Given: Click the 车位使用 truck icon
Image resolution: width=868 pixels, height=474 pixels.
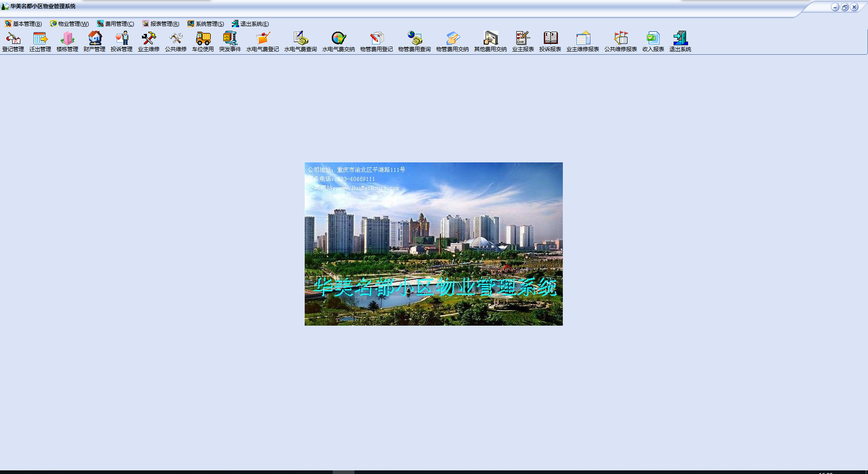Looking at the screenshot, I should click(x=203, y=42).
